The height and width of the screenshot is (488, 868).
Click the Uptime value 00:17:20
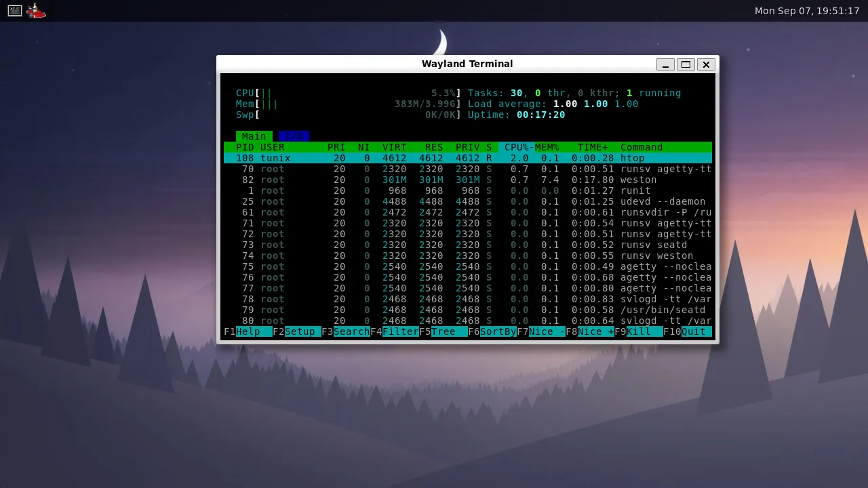541,115
